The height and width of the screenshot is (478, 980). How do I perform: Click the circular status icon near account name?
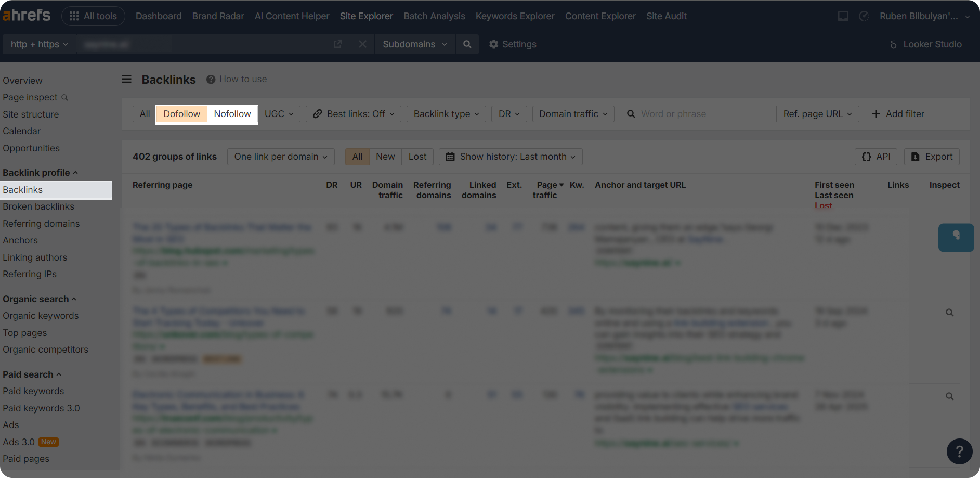click(x=864, y=16)
